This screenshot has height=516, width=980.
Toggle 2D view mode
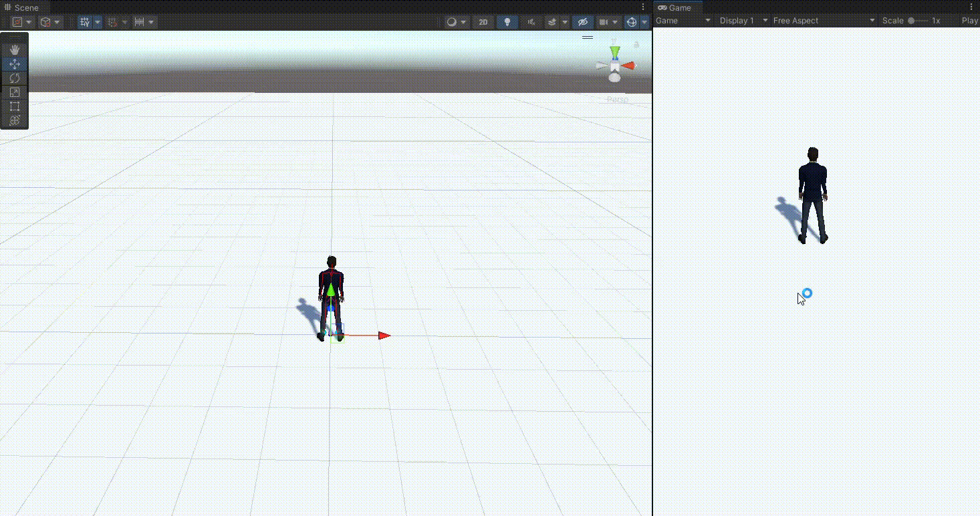[483, 22]
